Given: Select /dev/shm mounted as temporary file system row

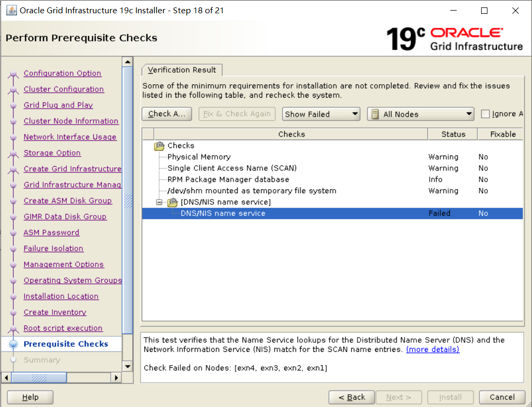Looking at the screenshot, I should pyautogui.click(x=333, y=191).
